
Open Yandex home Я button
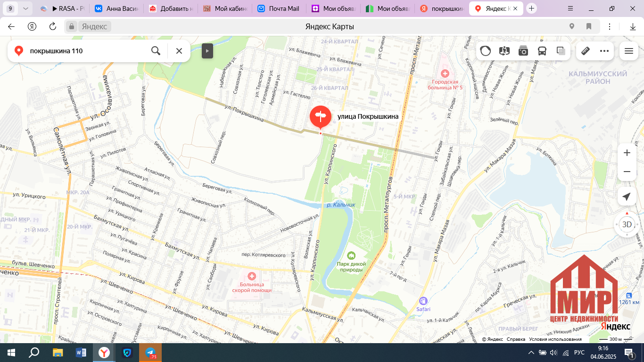[x=32, y=26]
